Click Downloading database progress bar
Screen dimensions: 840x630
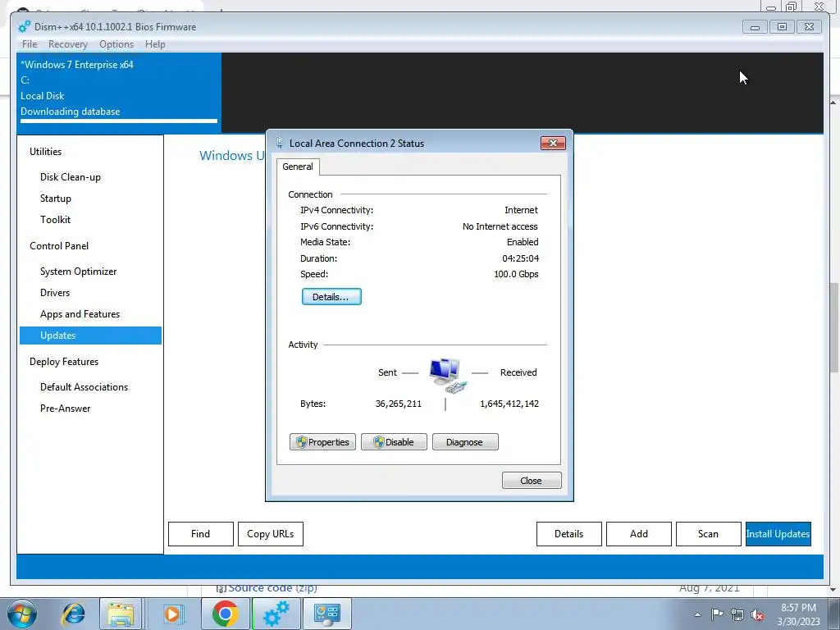(x=118, y=121)
